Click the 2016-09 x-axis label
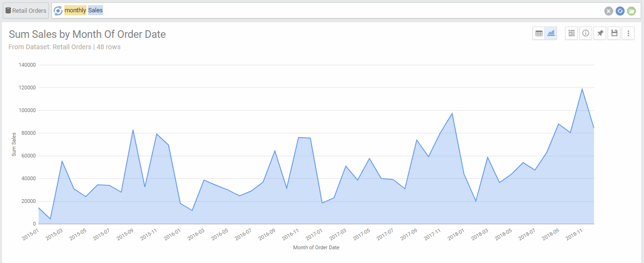 point(267,234)
